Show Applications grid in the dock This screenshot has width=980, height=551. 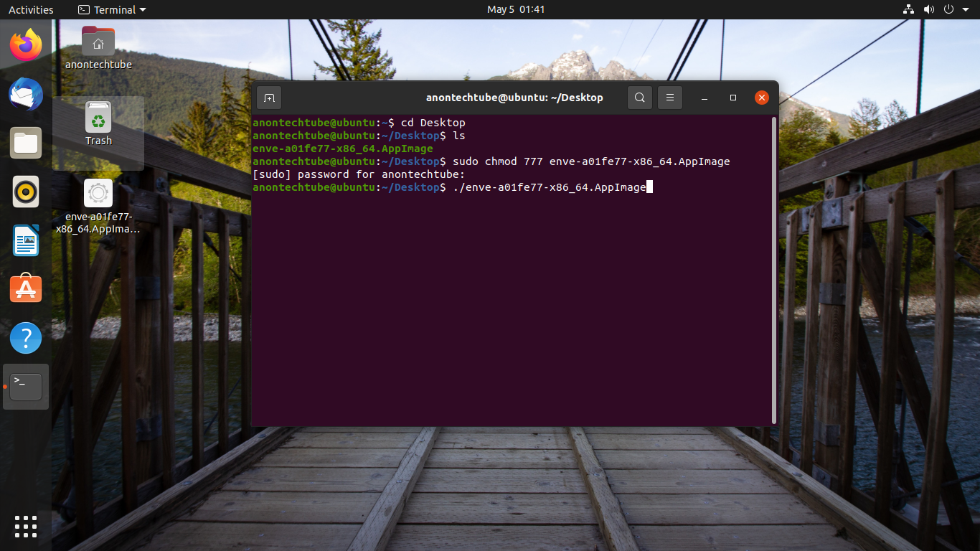tap(26, 526)
